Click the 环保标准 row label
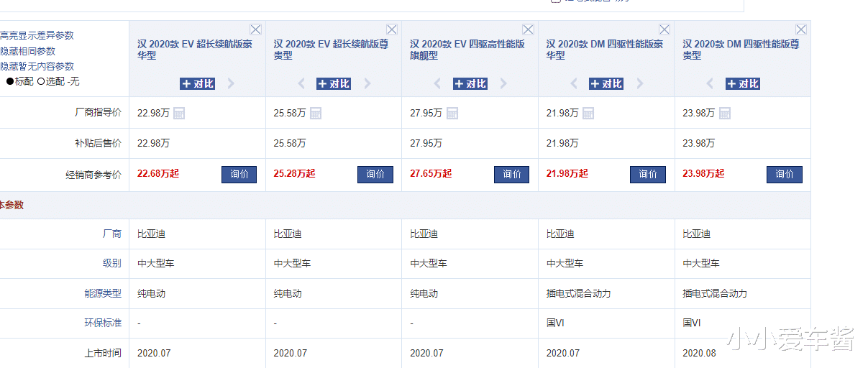 (103, 323)
